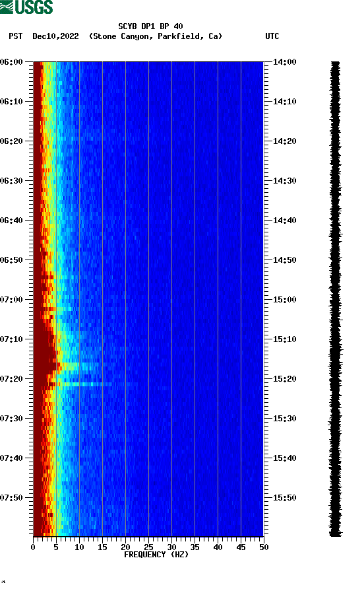Click the '14:20' UTC time label
This screenshot has width=364, height=589.
(284, 141)
